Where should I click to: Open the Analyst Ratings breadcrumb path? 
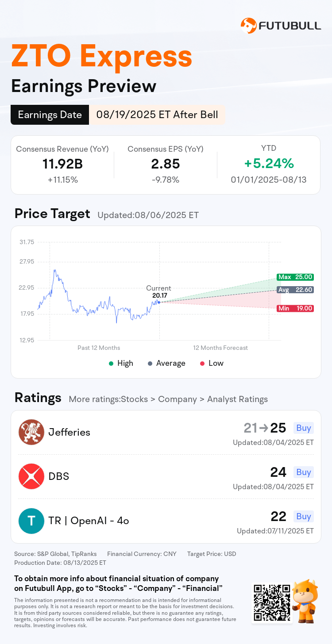pos(168,399)
